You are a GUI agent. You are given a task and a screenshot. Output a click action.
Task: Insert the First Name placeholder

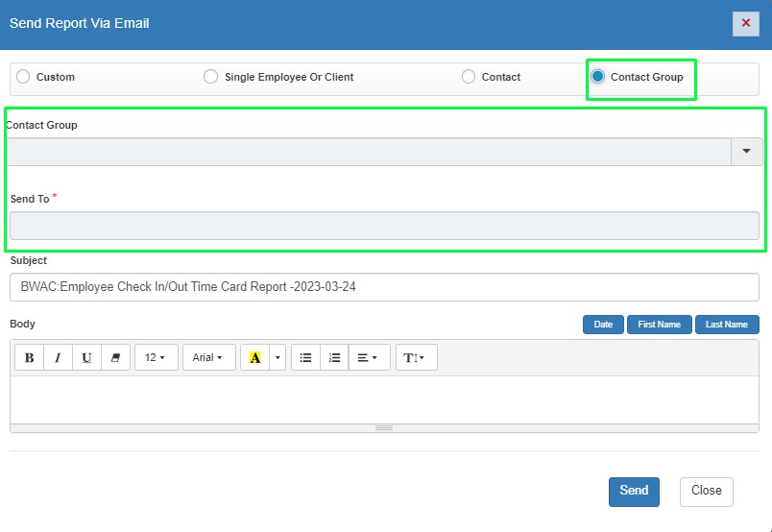pyautogui.click(x=659, y=325)
